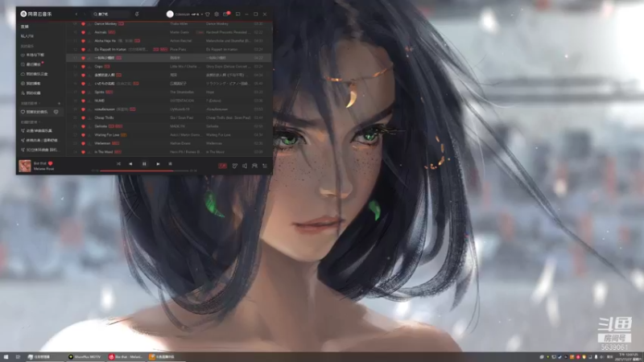
Task: Add new playlist with plus icon
Action: (59, 104)
